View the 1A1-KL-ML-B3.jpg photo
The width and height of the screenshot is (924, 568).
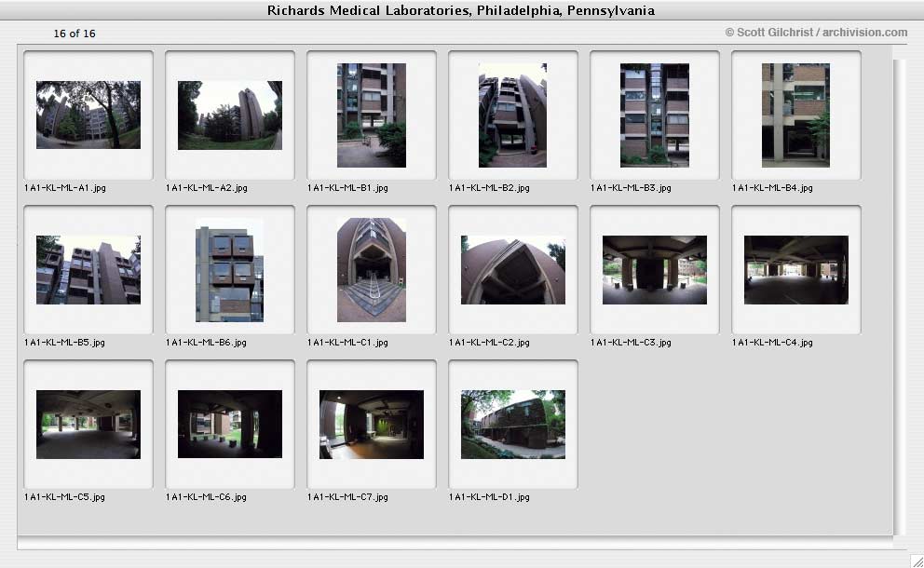pyautogui.click(x=654, y=115)
